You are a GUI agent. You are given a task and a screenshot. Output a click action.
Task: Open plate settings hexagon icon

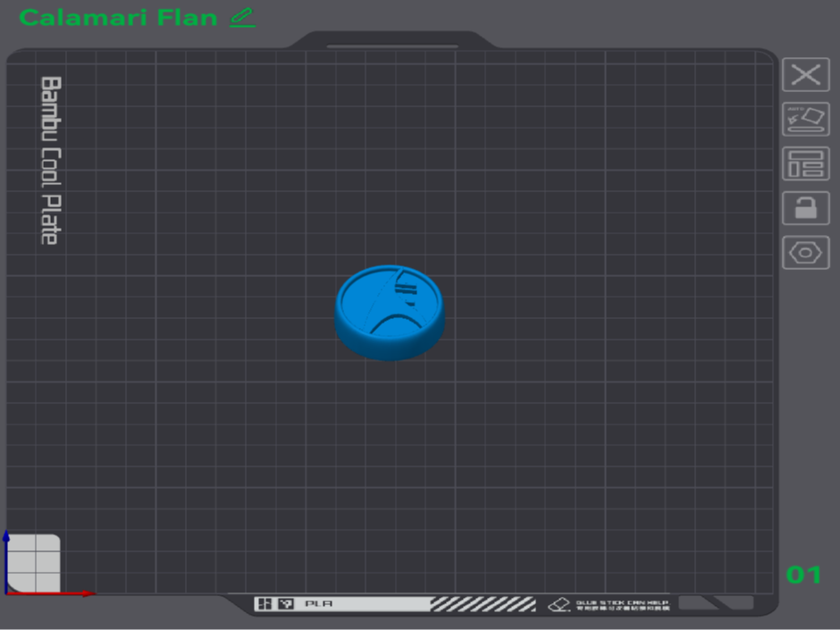click(806, 252)
